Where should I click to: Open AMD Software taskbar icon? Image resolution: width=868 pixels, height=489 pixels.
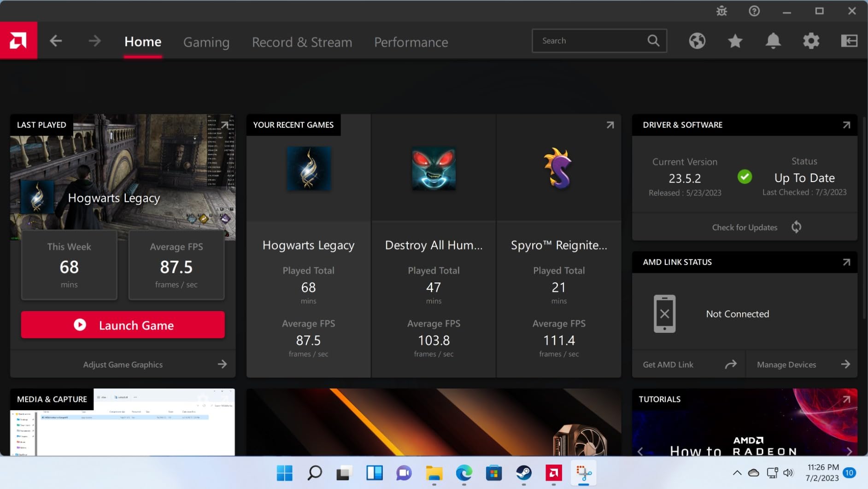click(x=554, y=473)
